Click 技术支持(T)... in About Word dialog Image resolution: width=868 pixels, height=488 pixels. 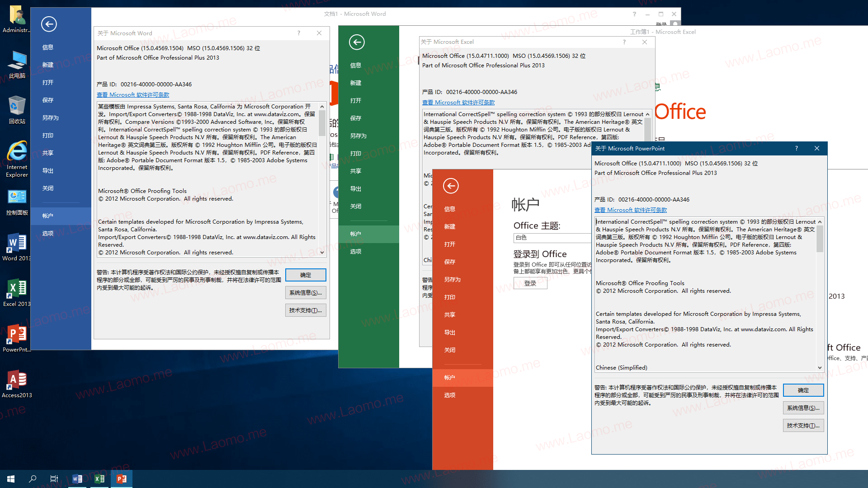tap(306, 310)
